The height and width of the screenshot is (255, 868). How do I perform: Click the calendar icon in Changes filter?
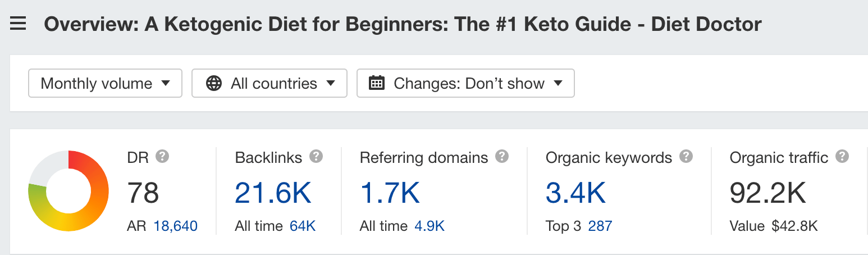pos(376,84)
